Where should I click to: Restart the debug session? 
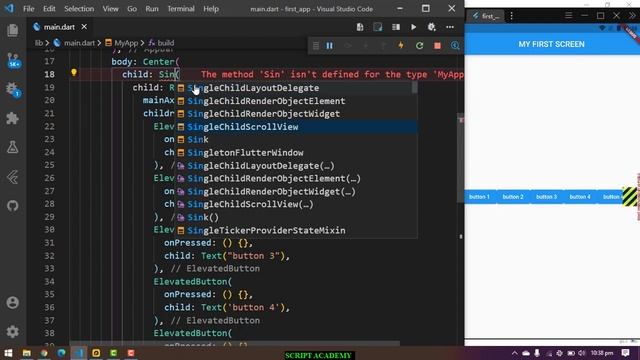[419, 46]
